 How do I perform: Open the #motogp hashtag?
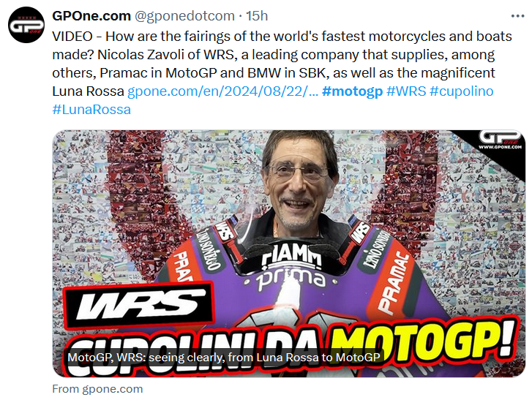[x=352, y=91]
